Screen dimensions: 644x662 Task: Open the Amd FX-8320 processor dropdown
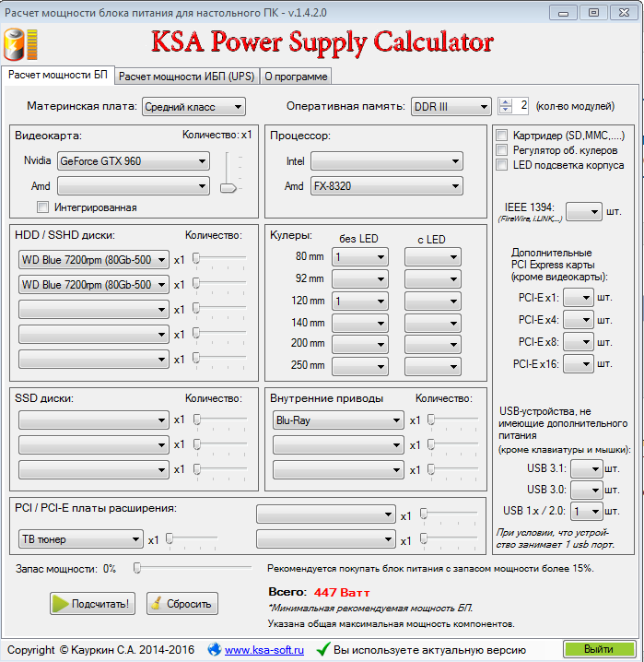tap(387, 185)
